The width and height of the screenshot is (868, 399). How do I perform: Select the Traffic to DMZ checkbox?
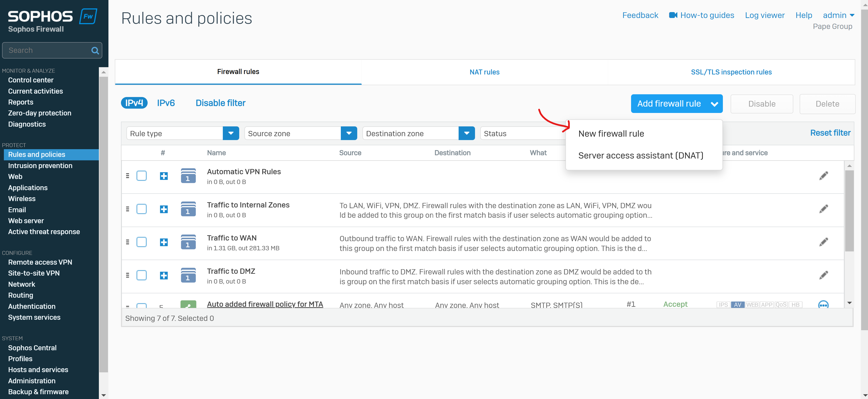click(141, 275)
